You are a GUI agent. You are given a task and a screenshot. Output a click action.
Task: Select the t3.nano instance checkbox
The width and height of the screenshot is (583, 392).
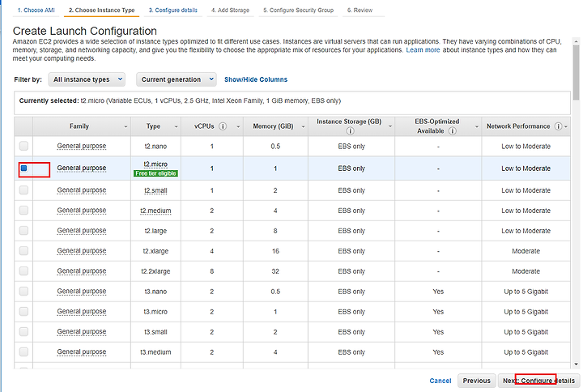pyautogui.click(x=23, y=292)
